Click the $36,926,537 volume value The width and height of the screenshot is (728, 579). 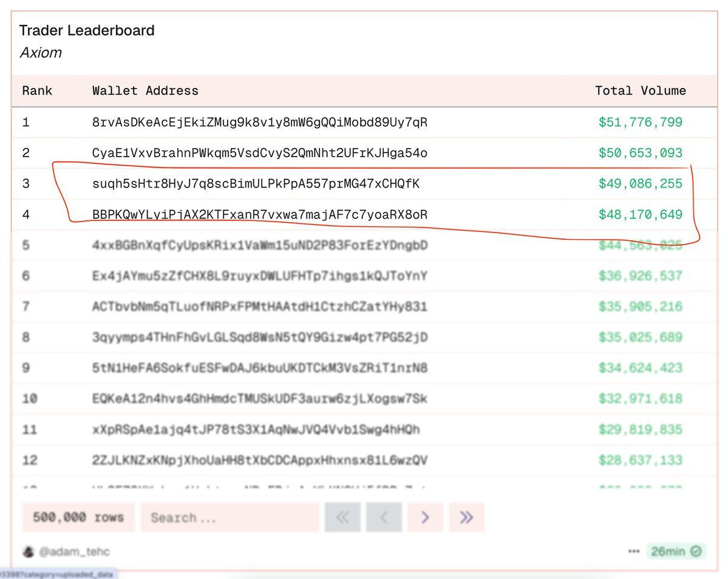[x=640, y=276]
